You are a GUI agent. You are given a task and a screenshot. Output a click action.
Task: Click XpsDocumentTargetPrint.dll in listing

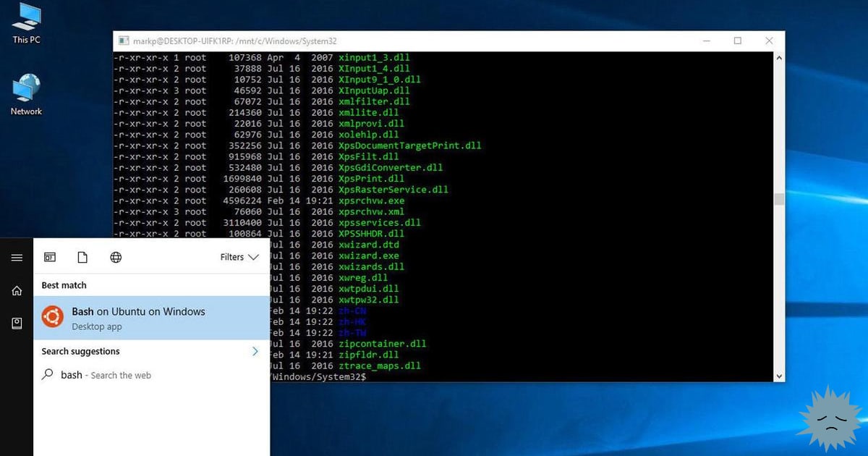pyautogui.click(x=410, y=145)
